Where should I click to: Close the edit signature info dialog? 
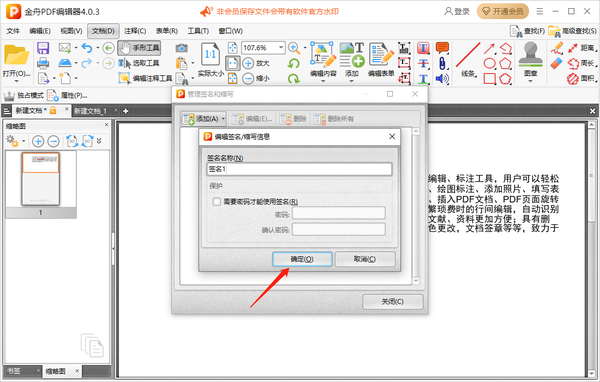coord(392,137)
